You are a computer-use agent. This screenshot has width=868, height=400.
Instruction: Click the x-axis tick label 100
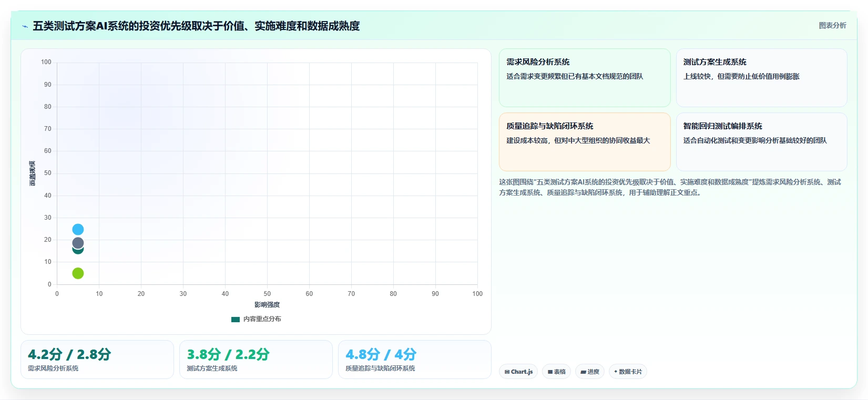coord(477,294)
